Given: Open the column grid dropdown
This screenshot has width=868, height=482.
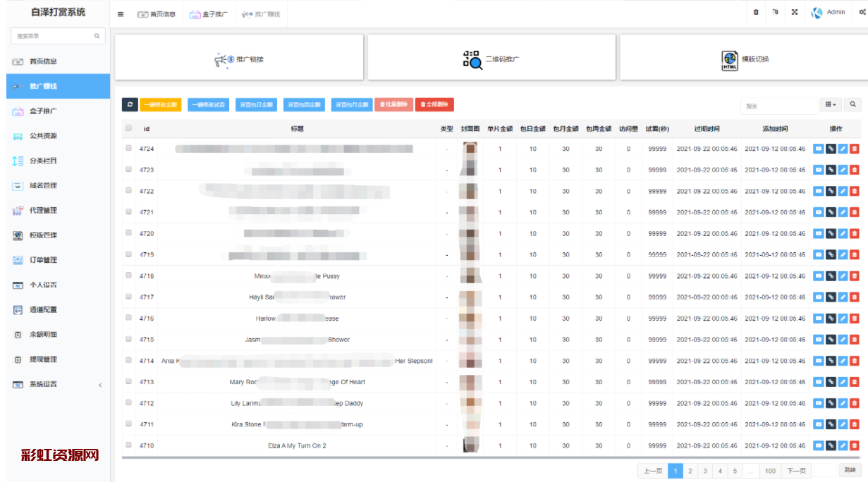Looking at the screenshot, I should (x=831, y=104).
